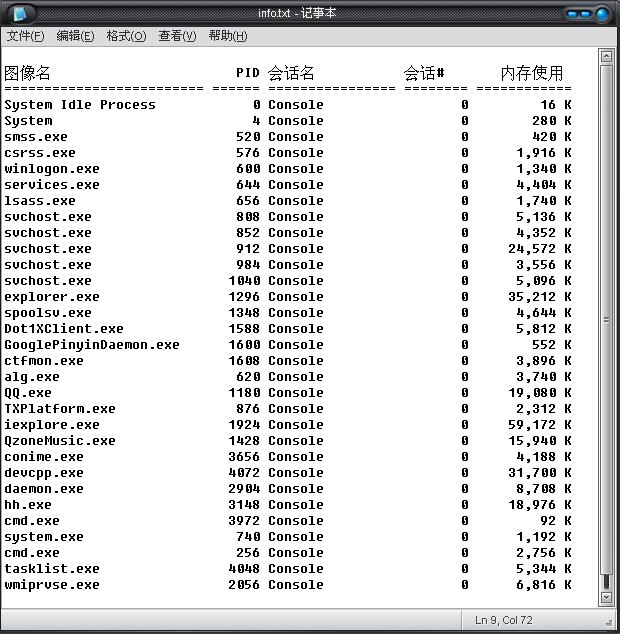Click the vertical scrollbar down arrow
The image size is (620, 634).
pyautogui.click(x=606, y=598)
